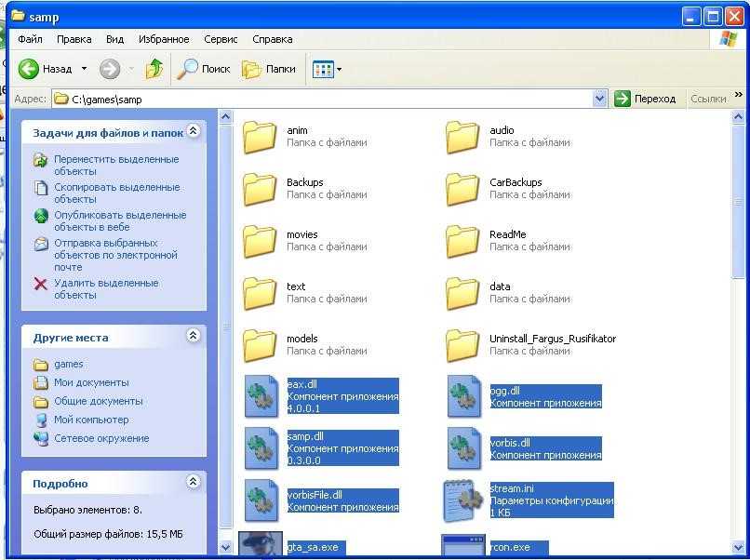Toggle the Folders (Папки) pane
The image size is (750, 560).
point(269,69)
